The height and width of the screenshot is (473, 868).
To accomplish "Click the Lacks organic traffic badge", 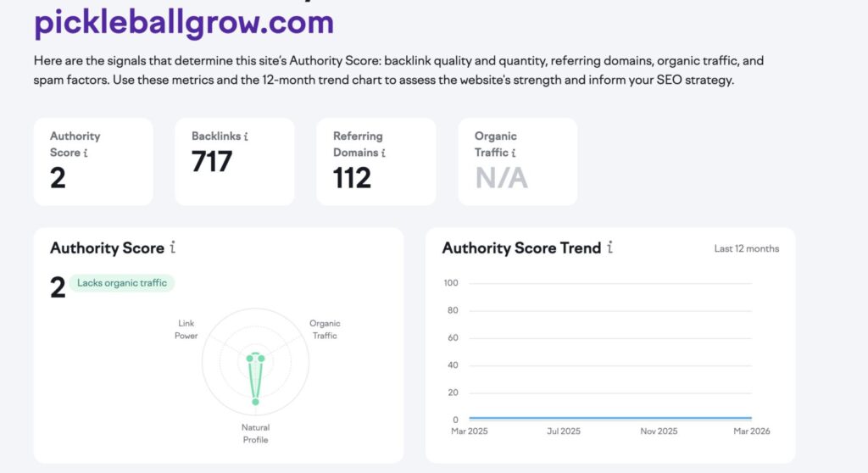I will pyautogui.click(x=122, y=283).
